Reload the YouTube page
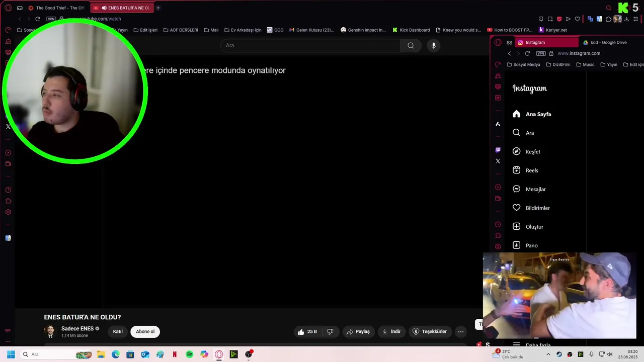Image resolution: width=644 pixels, height=362 pixels. [38, 19]
